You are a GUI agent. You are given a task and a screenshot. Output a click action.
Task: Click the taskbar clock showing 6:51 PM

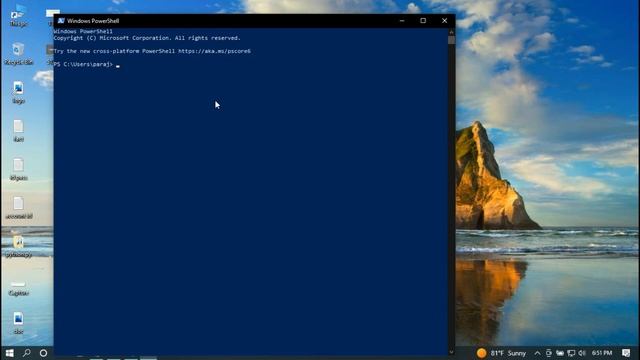(602, 353)
